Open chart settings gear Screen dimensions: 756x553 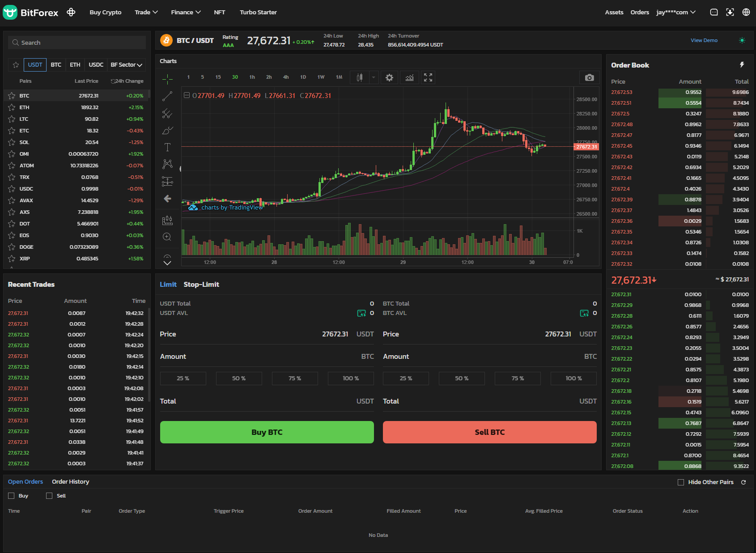click(x=389, y=77)
